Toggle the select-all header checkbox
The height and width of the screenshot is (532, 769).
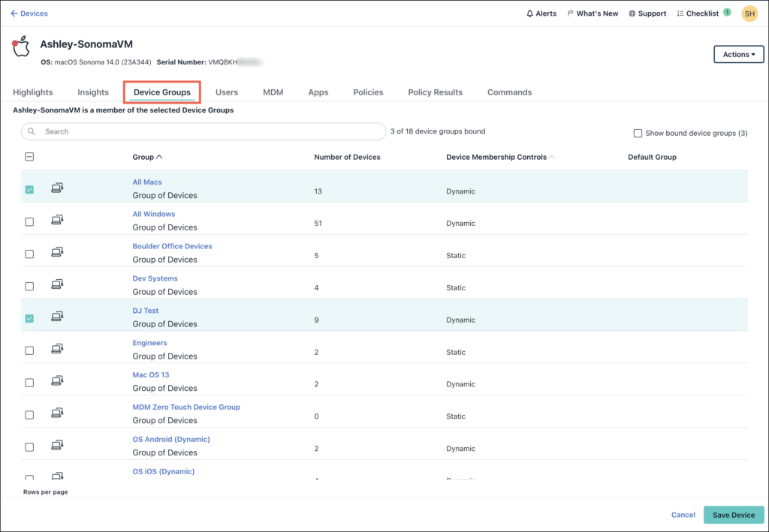(29, 157)
